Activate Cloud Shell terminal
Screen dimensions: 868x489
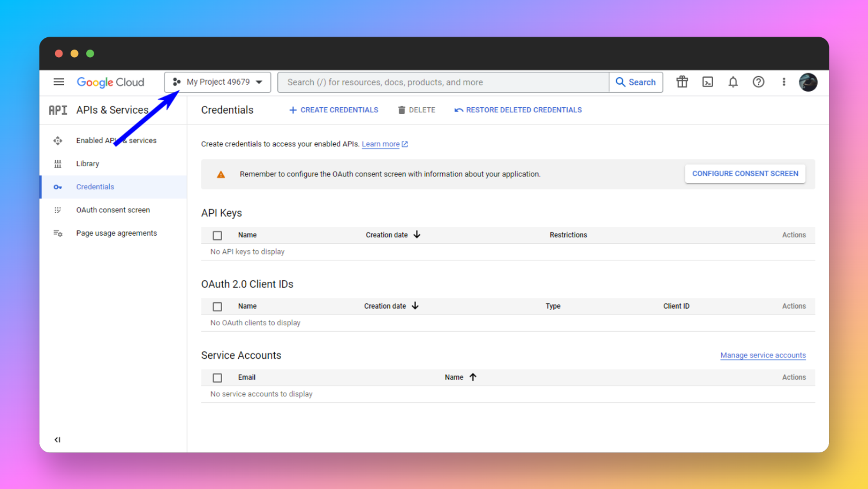point(707,82)
